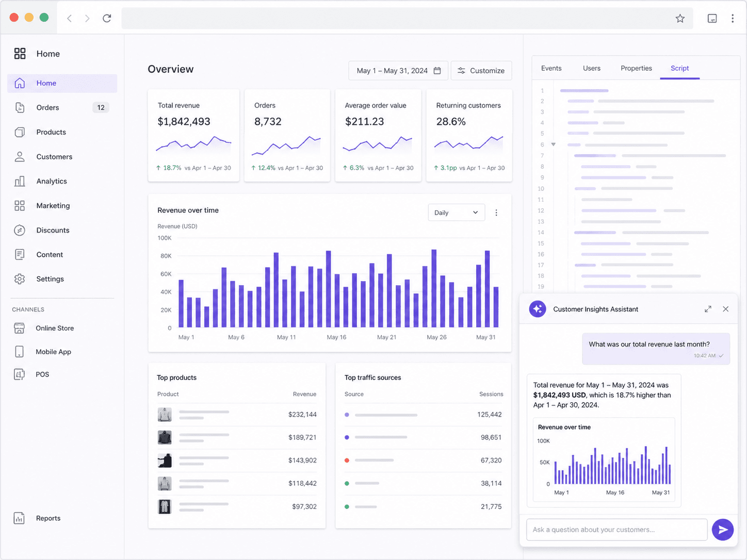Click the Products box icon
The image size is (747, 560).
coord(20,132)
